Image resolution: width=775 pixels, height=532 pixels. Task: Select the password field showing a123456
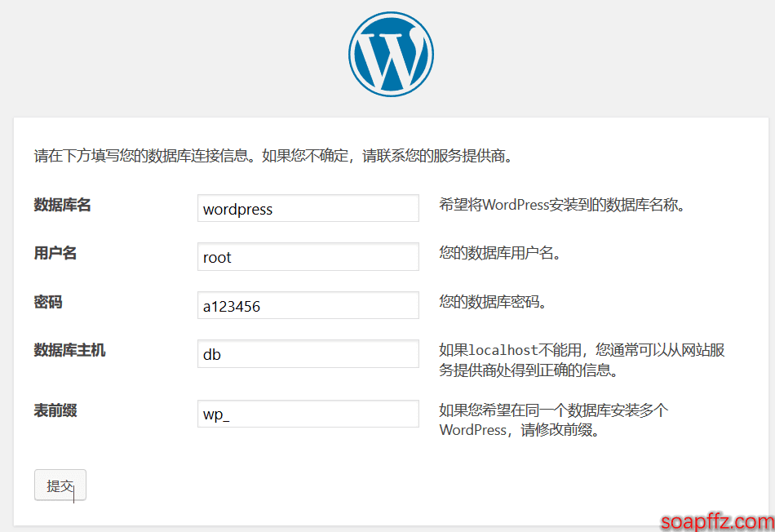[308, 305]
